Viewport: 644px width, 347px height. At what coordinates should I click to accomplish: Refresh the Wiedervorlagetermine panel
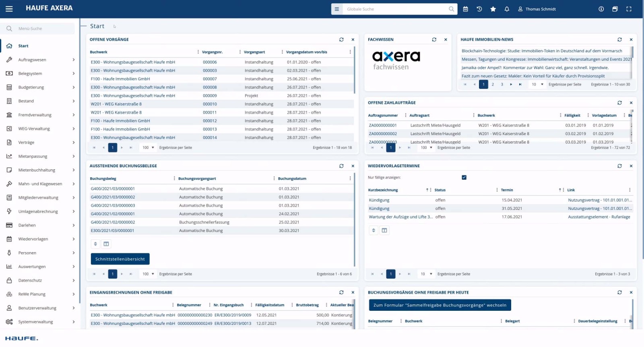[619, 166]
